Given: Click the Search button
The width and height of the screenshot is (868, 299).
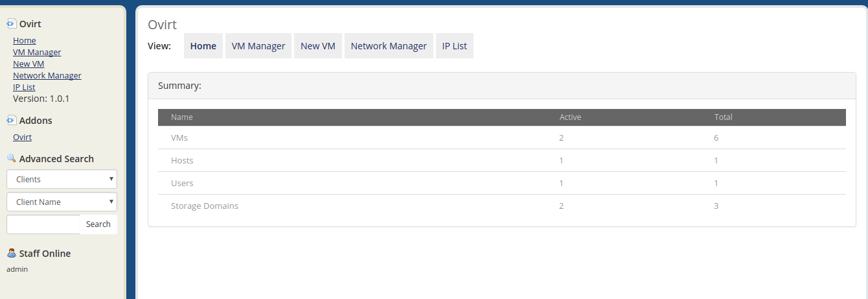Looking at the screenshot, I should (x=98, y=224).
